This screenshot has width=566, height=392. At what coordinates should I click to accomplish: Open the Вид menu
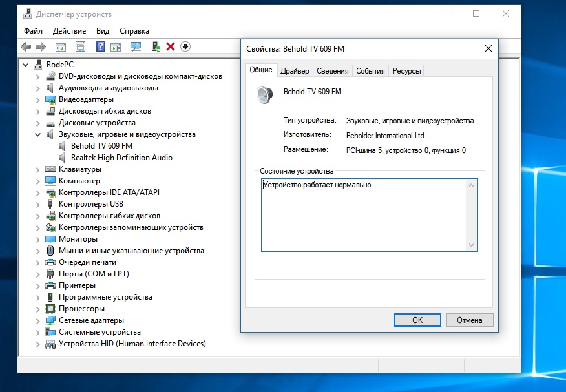(x=103, y=31)
